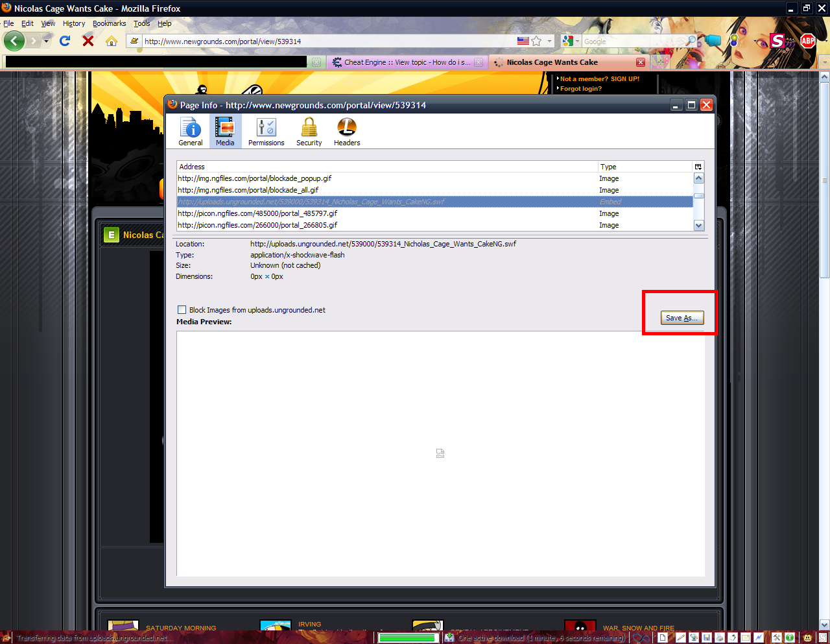Open the list all tabs dropdown
Image resolution: width=830 pixels, height=644 pixels.
coord(824,62)
